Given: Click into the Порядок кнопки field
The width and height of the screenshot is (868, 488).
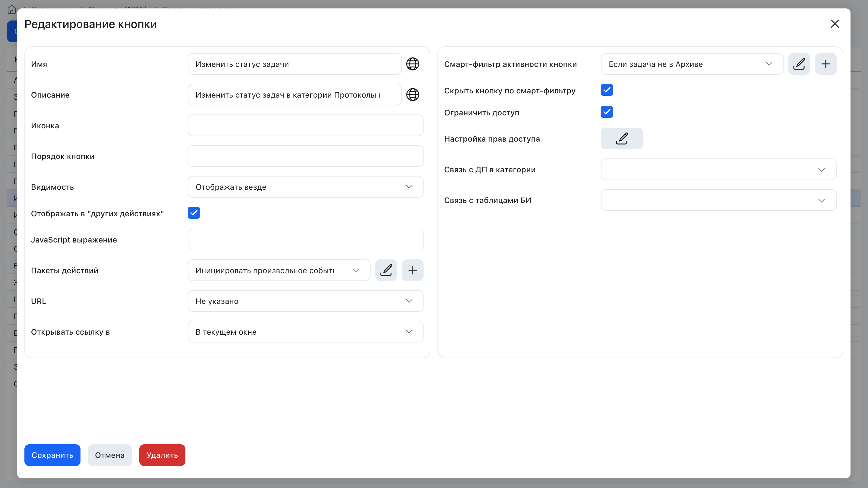Looking at the screenshot, I should tap(305, 156).
